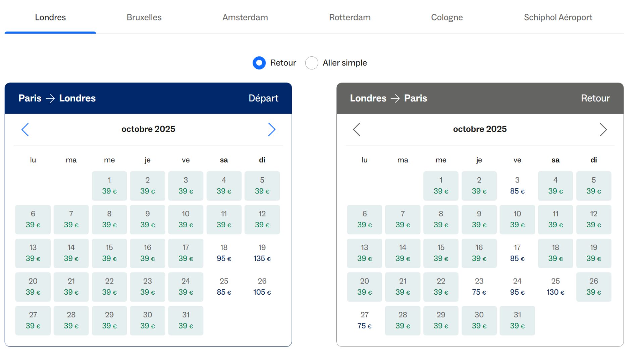644x362 pixels.
Task: Pick October 27 in Départ calendar at 39 €
Action: (33, 320)
